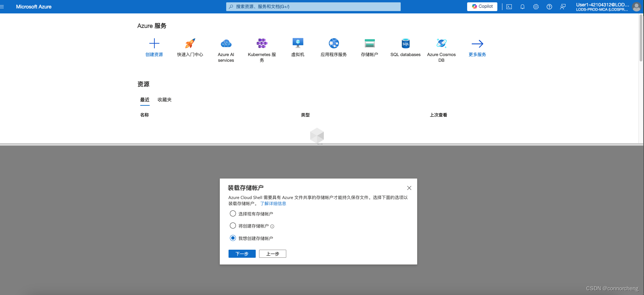Open Copilot from the top bar
Image resolution: width=644 pixels, height=295 pixels.
coord(482,6)
